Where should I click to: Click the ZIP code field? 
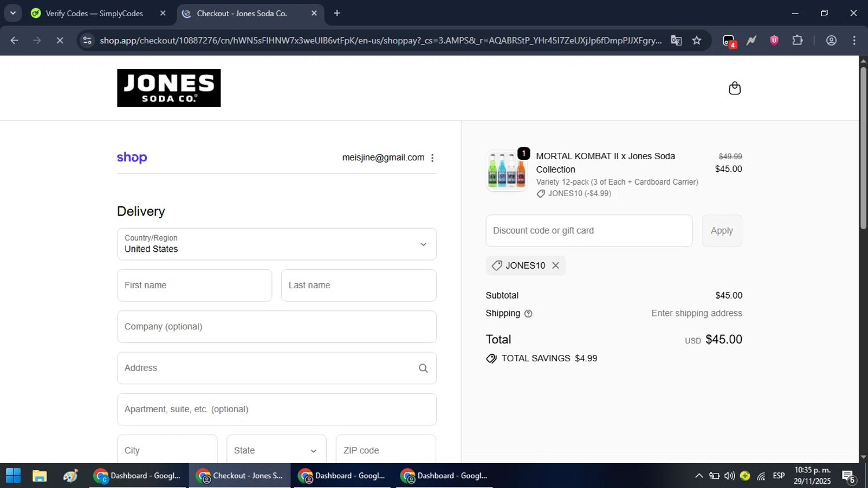(x=386, y=450)
